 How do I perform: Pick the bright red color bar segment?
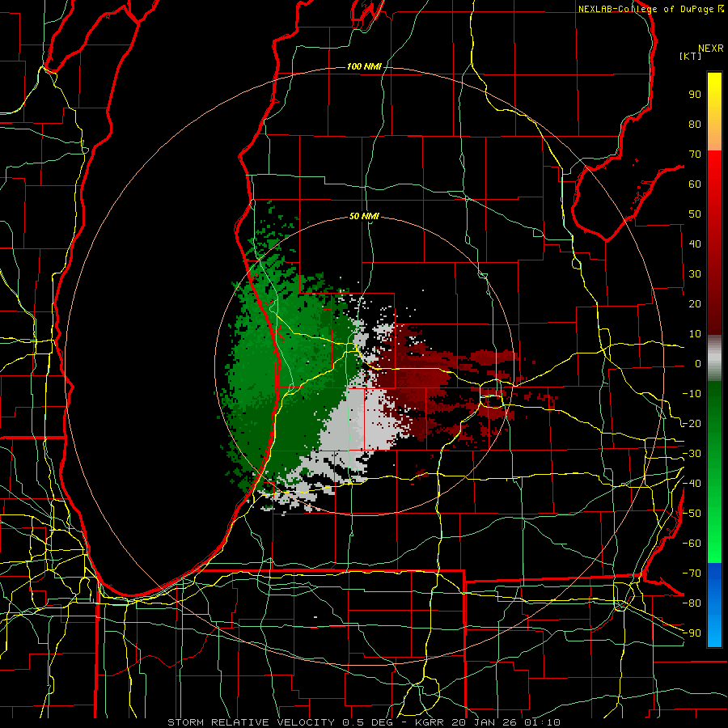pos(714,163)
